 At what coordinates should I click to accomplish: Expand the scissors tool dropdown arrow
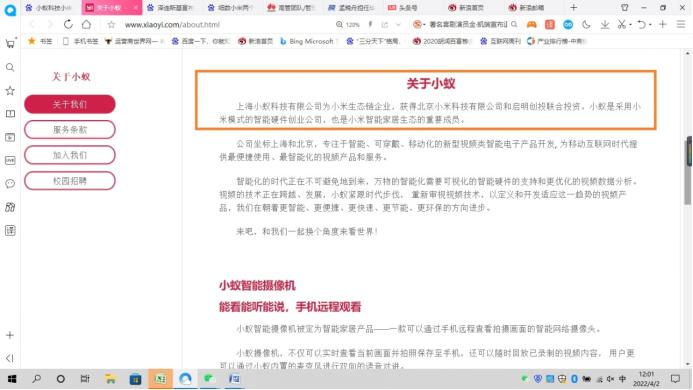(x=630, y=25)
